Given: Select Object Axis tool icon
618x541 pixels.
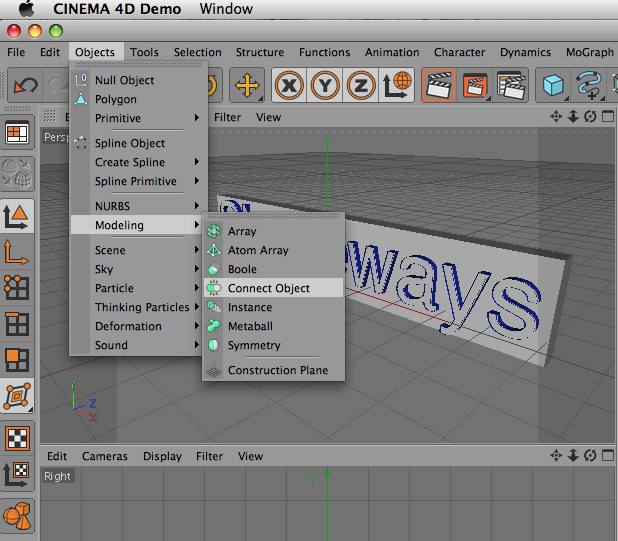Looking at the screenshot, I should click(x=17, y=253).
